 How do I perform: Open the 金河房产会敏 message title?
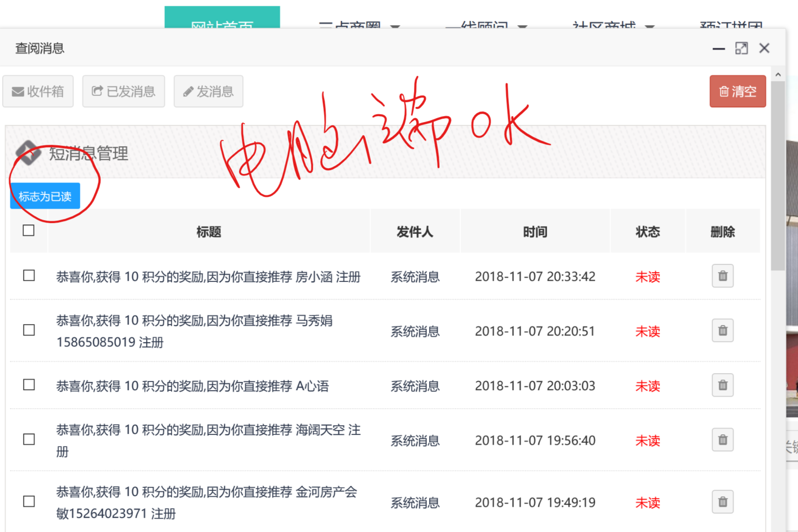point(207,502)
